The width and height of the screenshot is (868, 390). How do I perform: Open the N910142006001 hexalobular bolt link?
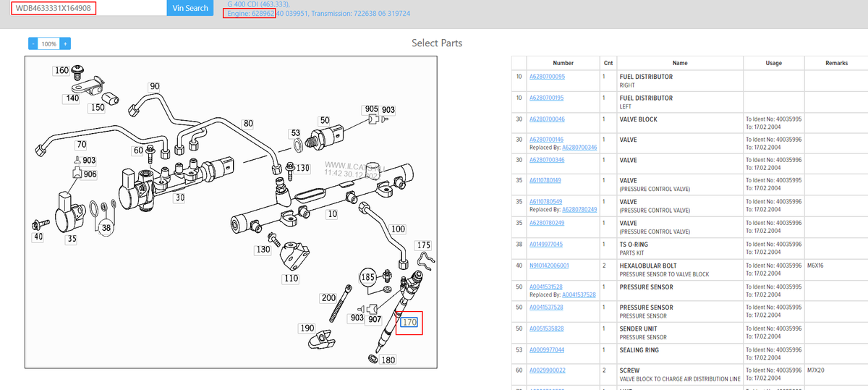[x=549, y=266]
